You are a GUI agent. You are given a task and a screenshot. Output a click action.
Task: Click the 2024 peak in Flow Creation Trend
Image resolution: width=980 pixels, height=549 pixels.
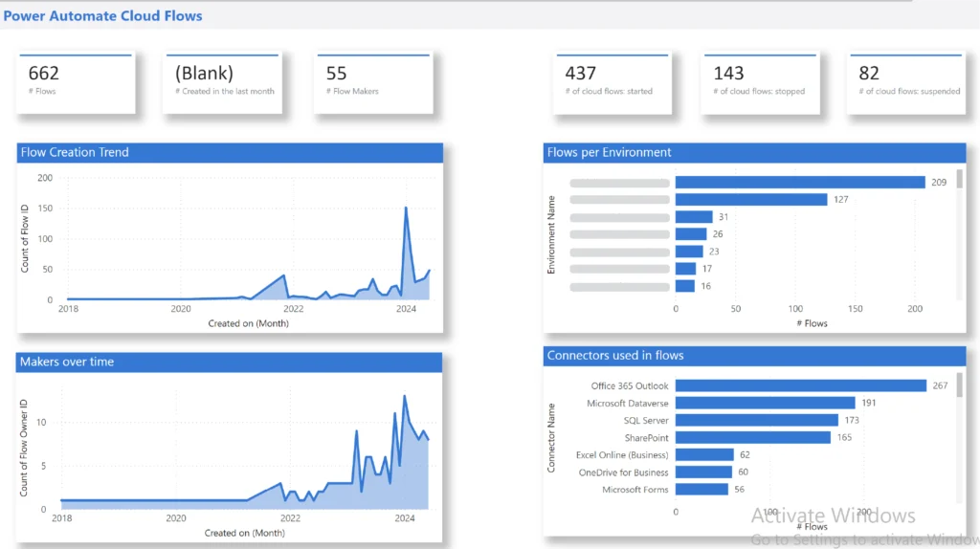(406, 208)
